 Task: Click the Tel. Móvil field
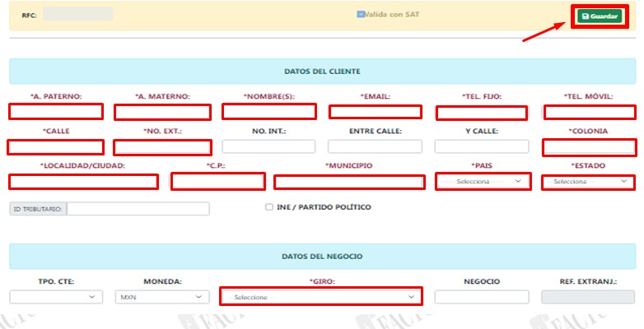click(x=590, y=113)
